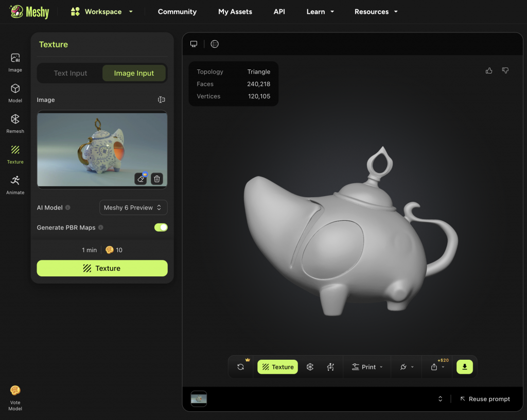Click the thumbs up icon
The image size is (527, 420).
click(x=489, y=71)
